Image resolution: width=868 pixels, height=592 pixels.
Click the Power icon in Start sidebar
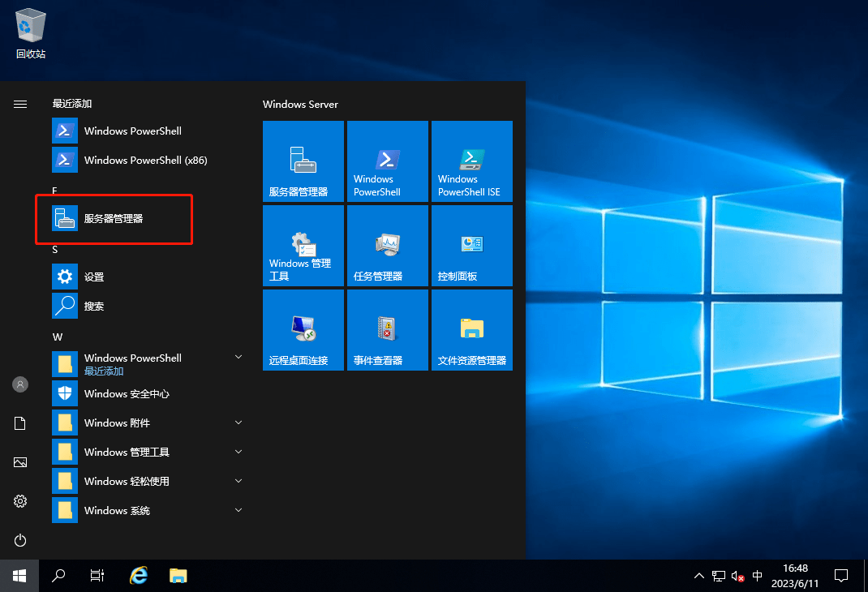[x=20, y=540]
